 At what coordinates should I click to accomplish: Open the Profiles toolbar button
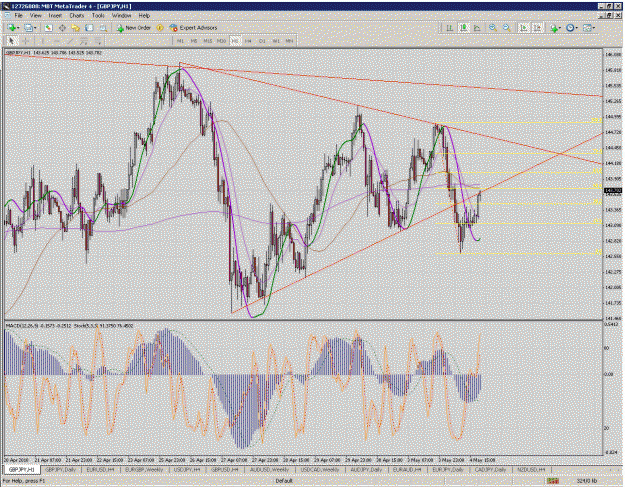point(28,27)
